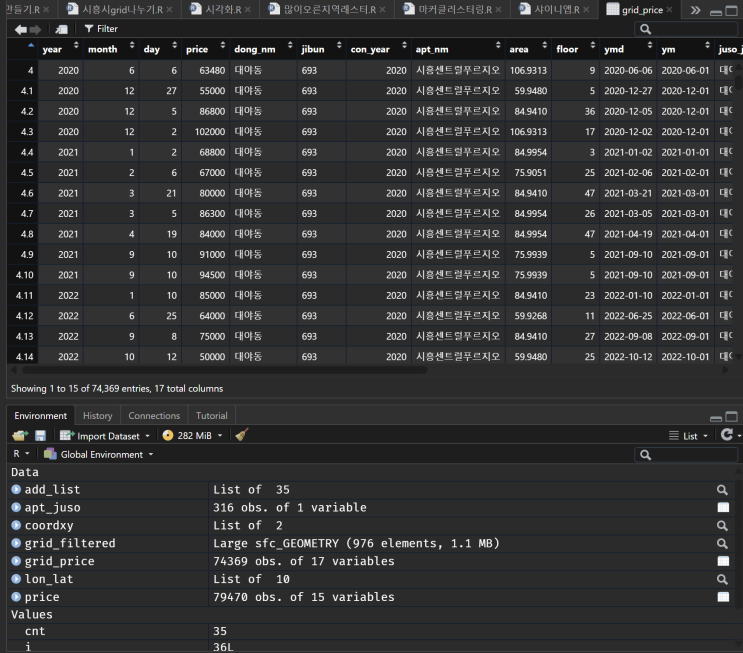Sort by the day column
The height and width of the screenshot is (653, 743).
pos(161,49)
